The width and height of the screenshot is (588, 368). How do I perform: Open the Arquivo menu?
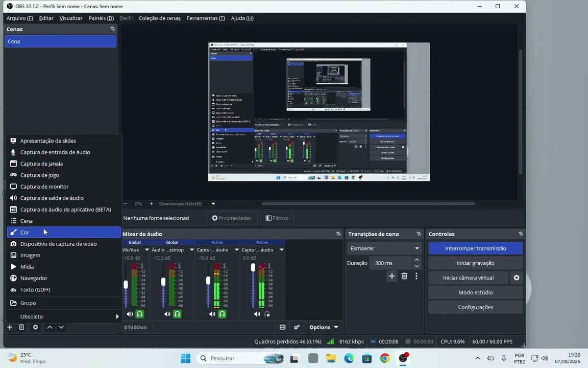pos(19,18)
